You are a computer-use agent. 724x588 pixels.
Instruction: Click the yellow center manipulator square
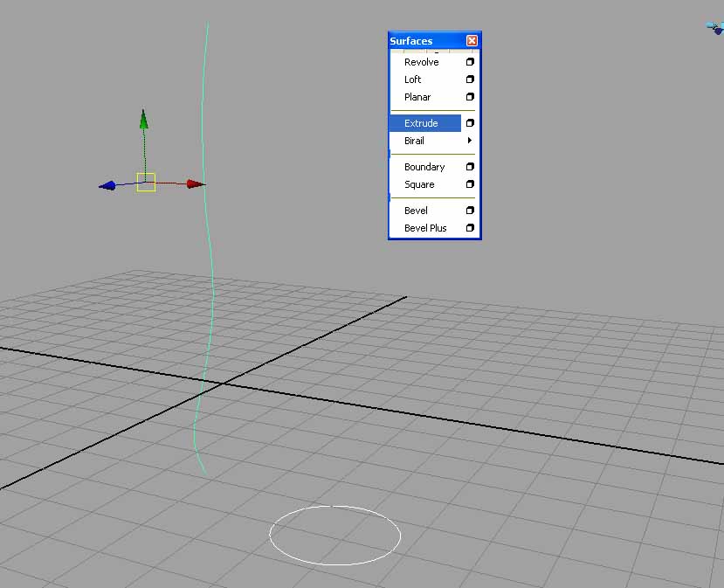pyautogui.click(x=146, y=183)
